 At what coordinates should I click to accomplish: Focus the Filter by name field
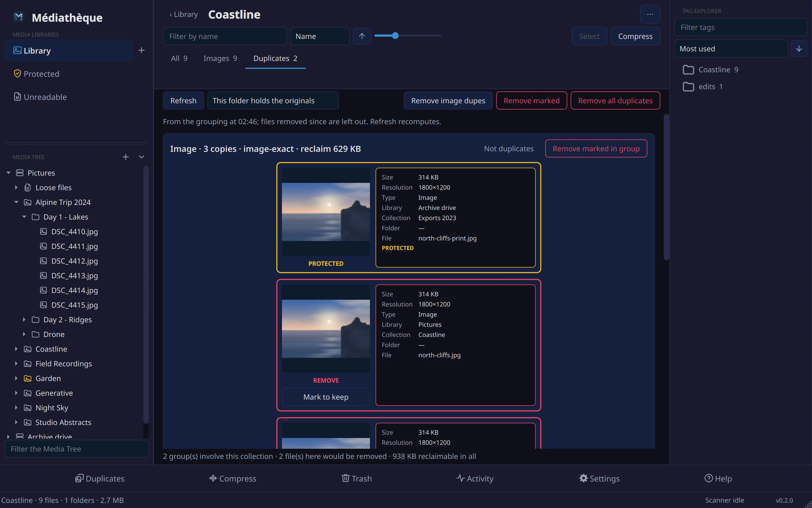[x=224, y=36]
